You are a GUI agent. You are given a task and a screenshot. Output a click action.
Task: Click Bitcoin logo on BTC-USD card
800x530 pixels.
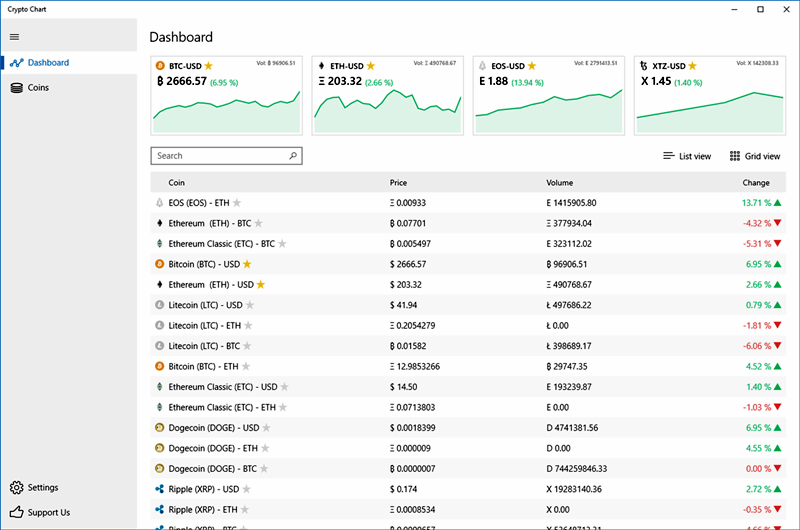(x=160, y=66)
